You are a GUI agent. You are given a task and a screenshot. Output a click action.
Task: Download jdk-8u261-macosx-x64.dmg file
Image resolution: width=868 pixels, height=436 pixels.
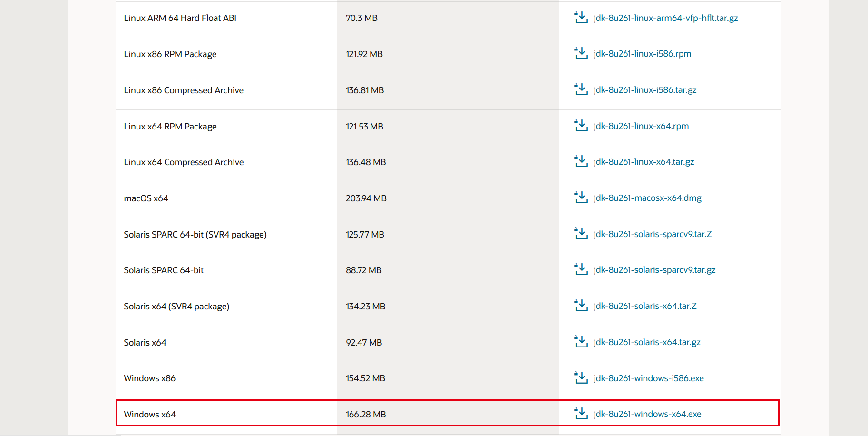tap(647, 198)
